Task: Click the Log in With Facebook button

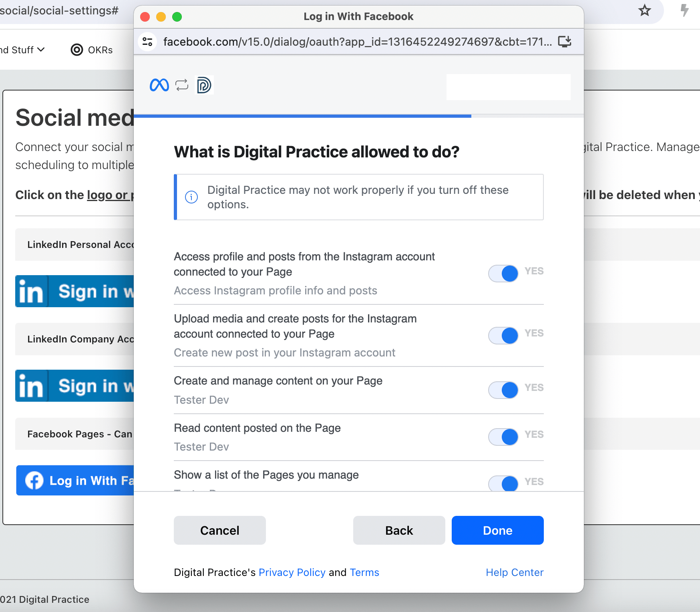Action: coord(75,480)
